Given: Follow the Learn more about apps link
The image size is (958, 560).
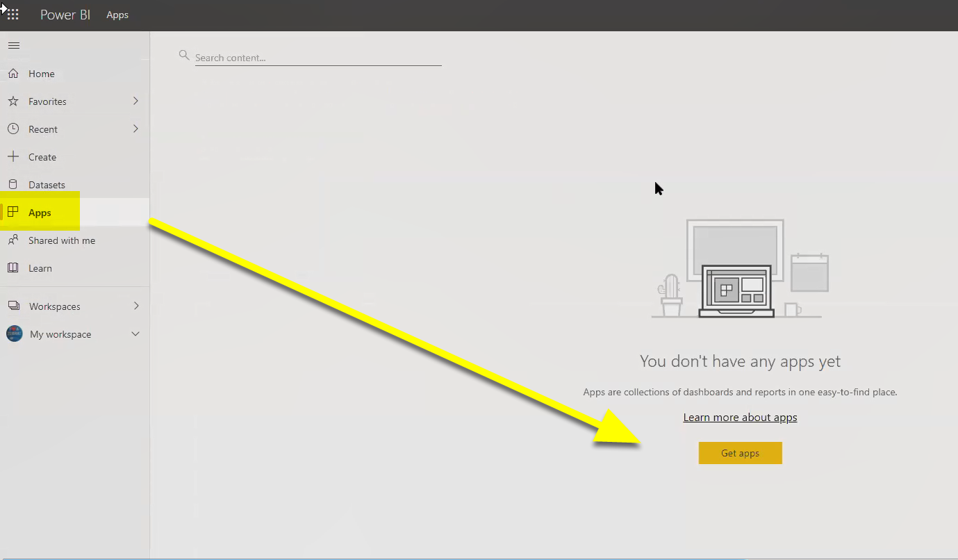Looking at the screenshot, I should 741,417.
